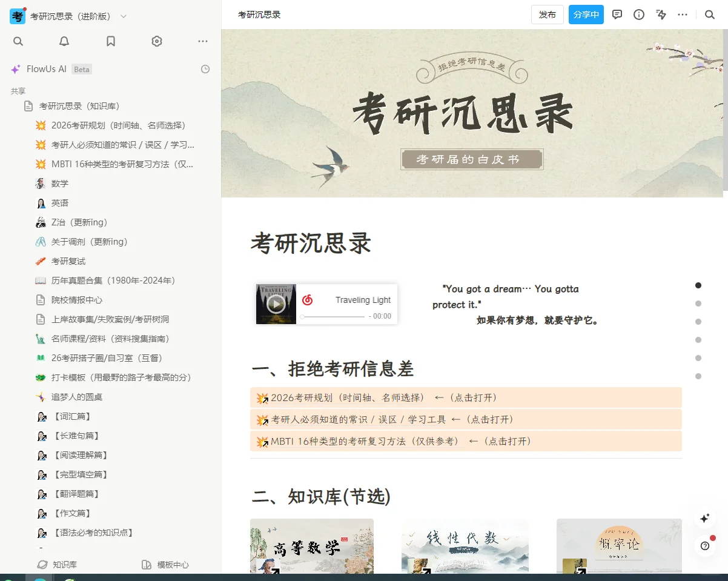This screenshot has width=728, height=581.
Task: Open FlowUs AI history clock icon
Action: tap(205, 69)
